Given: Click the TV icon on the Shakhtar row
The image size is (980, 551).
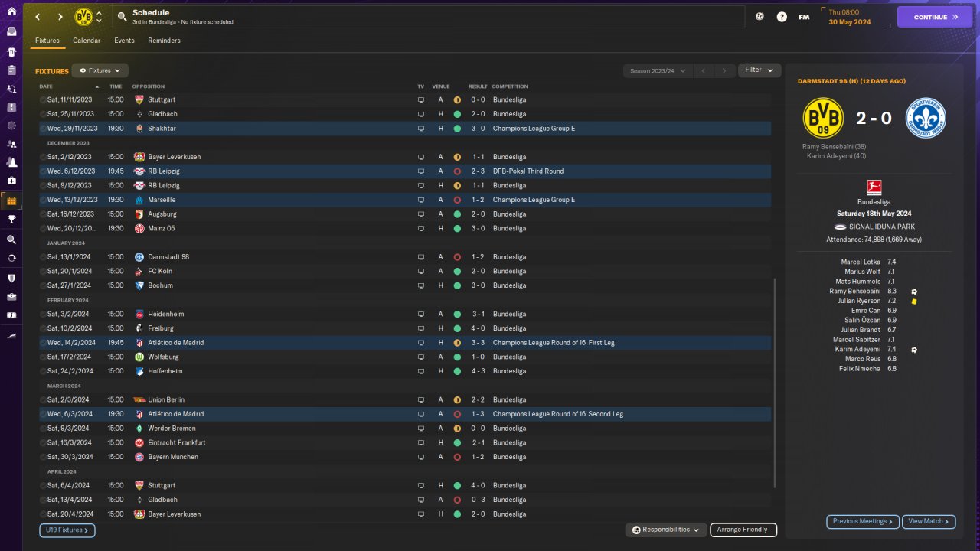Looking at the screenshot, I should tap(420, 129).
